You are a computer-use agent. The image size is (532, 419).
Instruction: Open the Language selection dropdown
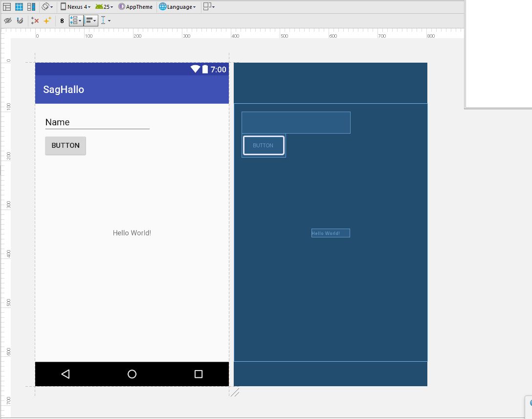tap(177, 7)
